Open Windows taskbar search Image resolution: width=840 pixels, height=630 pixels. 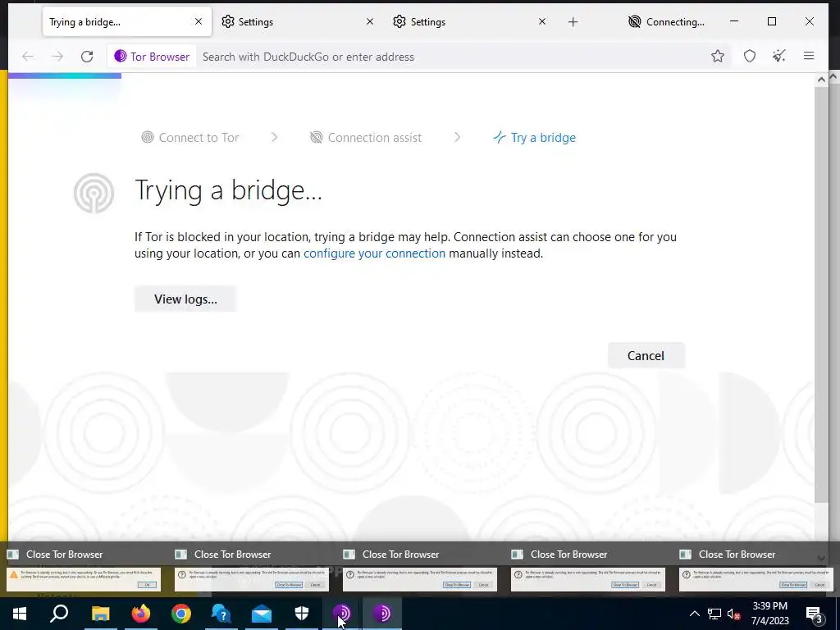pos(59,614)
